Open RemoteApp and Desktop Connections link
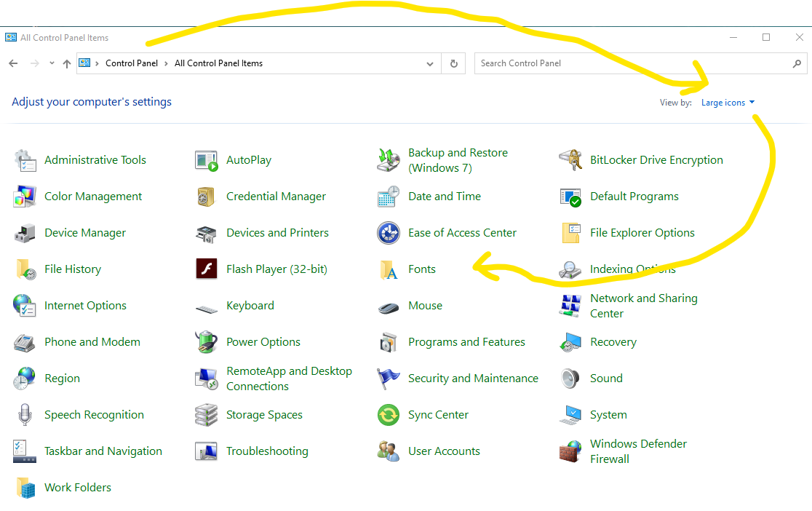 pos(289,379)
